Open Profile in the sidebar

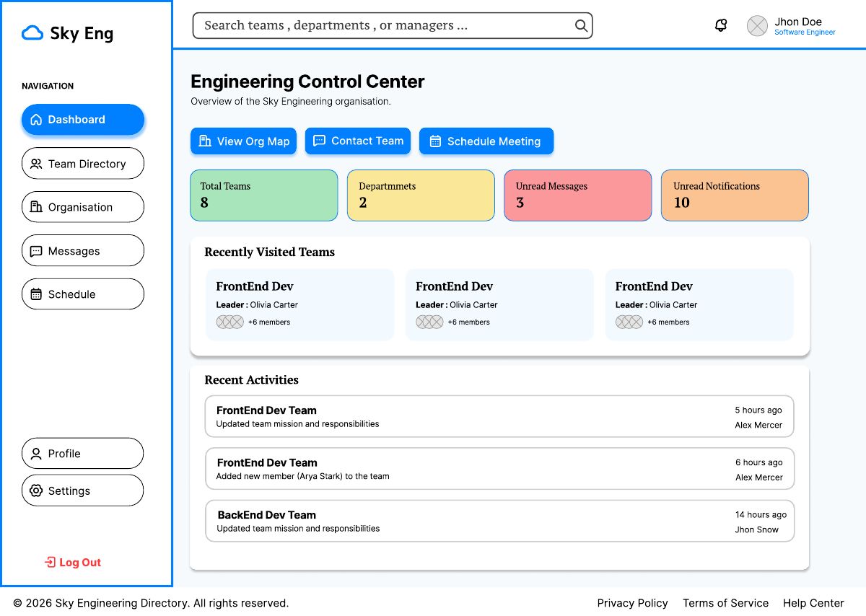coord(83,454)
